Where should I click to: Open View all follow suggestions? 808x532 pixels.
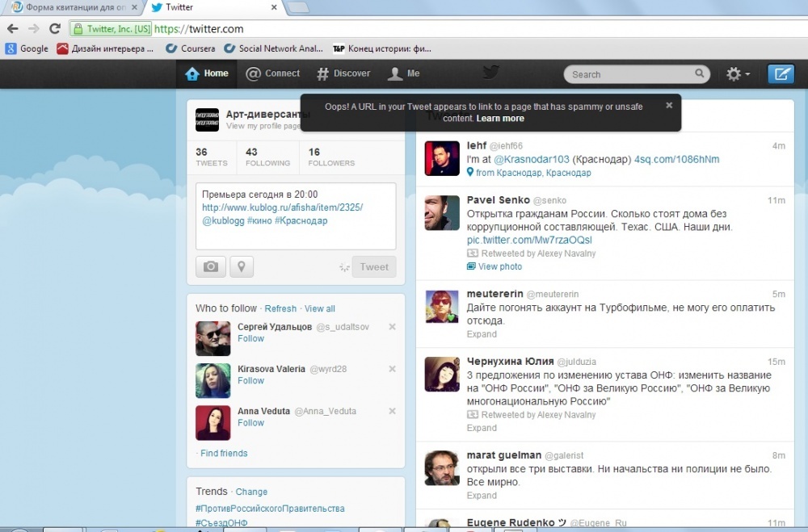[319, 308]
